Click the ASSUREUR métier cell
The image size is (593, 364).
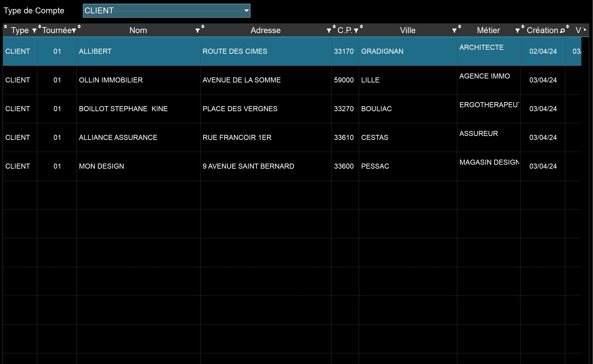tap(489, 137)
